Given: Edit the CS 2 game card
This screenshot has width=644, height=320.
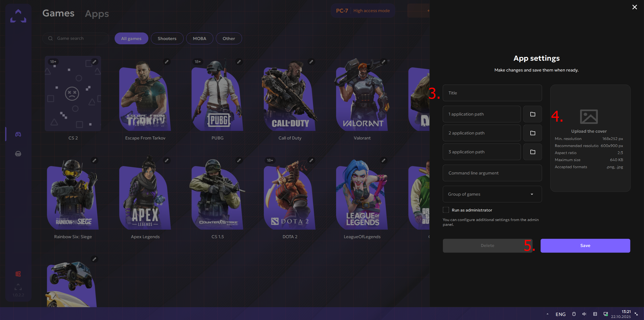Looking at the screenshot, I should click(x=94, y=62).
